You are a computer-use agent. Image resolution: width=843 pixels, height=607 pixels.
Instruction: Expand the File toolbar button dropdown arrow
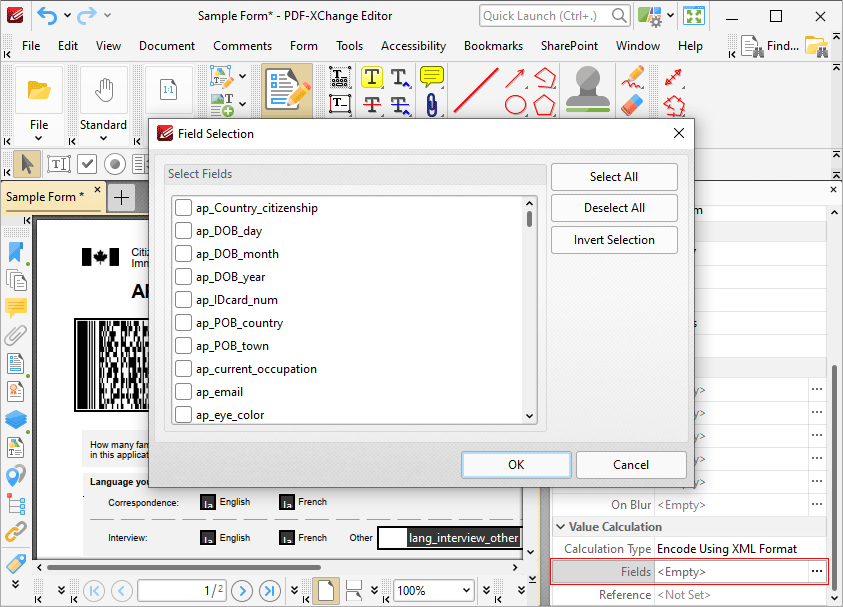click(39, 138)
